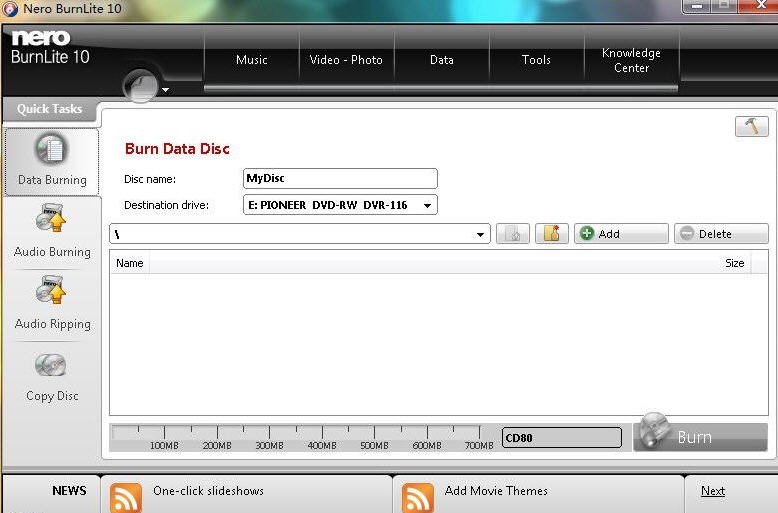Screen dimensions: 778x513
Task: Click the Delete button
Action: pos(721,234)
